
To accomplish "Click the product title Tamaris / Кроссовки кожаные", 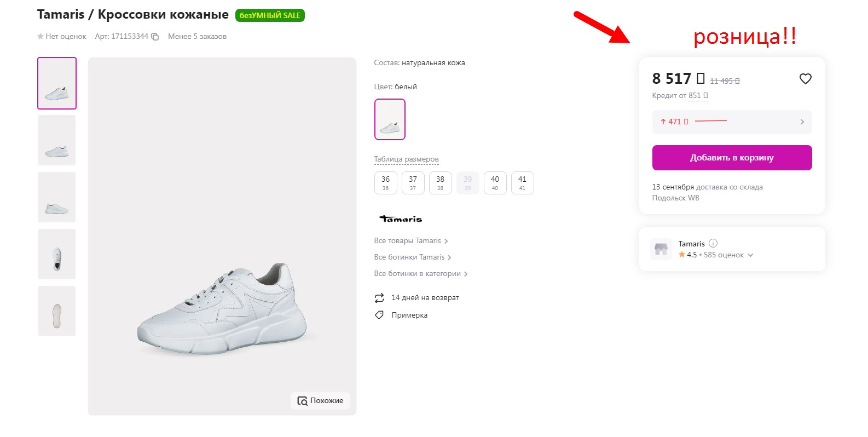I will [x=133, y=15].
